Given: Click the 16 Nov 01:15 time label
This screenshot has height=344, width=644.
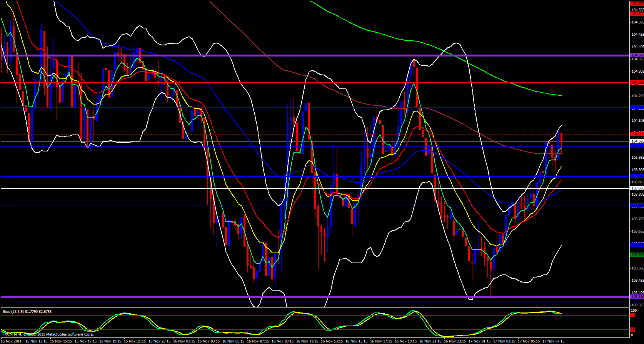Looking at the screenshot, I should [x=183, y=341].
